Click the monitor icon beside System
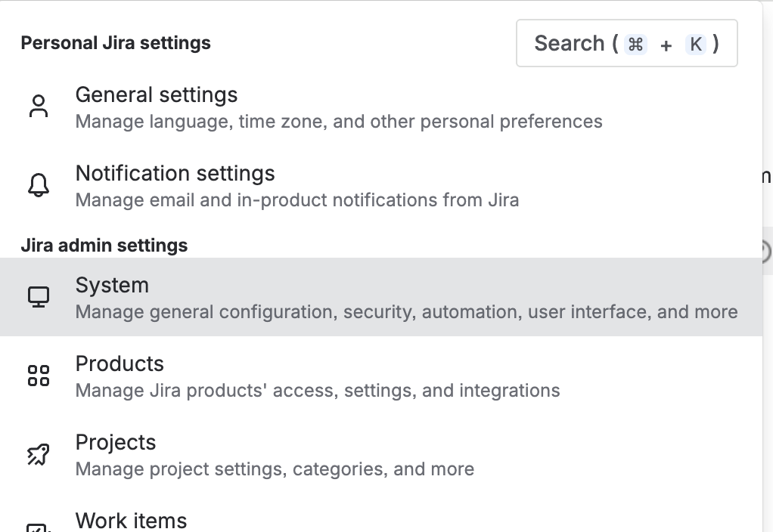This screenshot has height=532, width=773. (38, 297)
